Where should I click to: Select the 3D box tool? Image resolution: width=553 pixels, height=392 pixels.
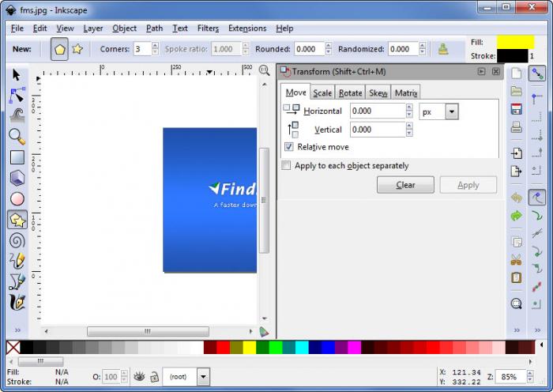(17, 178)
